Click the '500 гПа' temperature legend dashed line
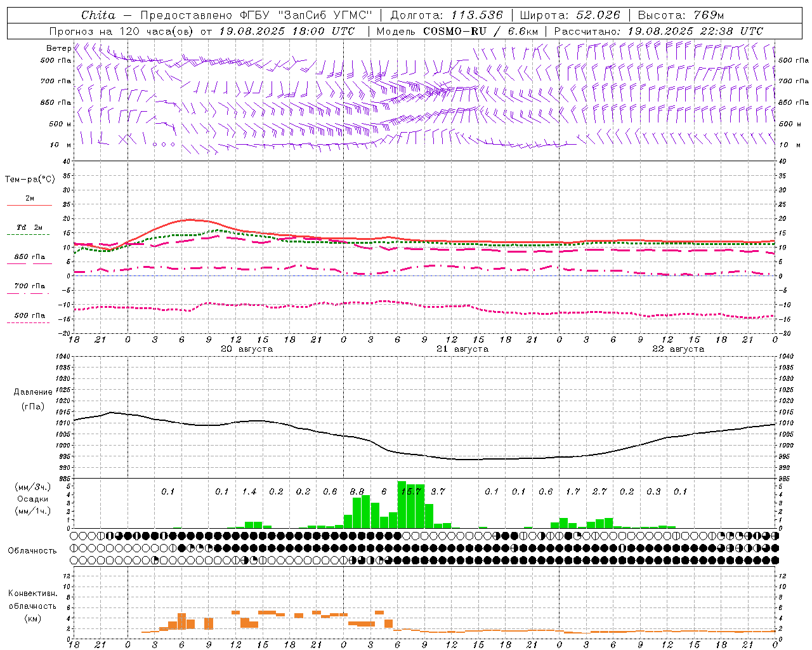Image resolution: width=812 pixels, height=650 pixels. click(x=29, y=322)
